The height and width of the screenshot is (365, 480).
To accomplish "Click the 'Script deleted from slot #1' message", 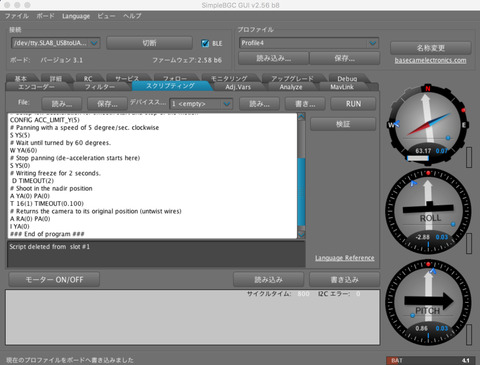I will click(49, 247).
